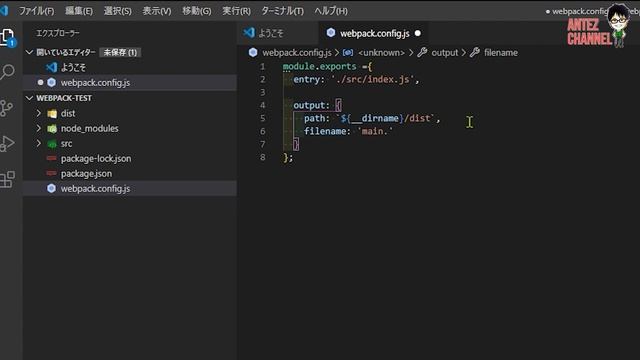
Task: Click VS Code icon beside ようこそ in open editors
Action: click(51, 67)
